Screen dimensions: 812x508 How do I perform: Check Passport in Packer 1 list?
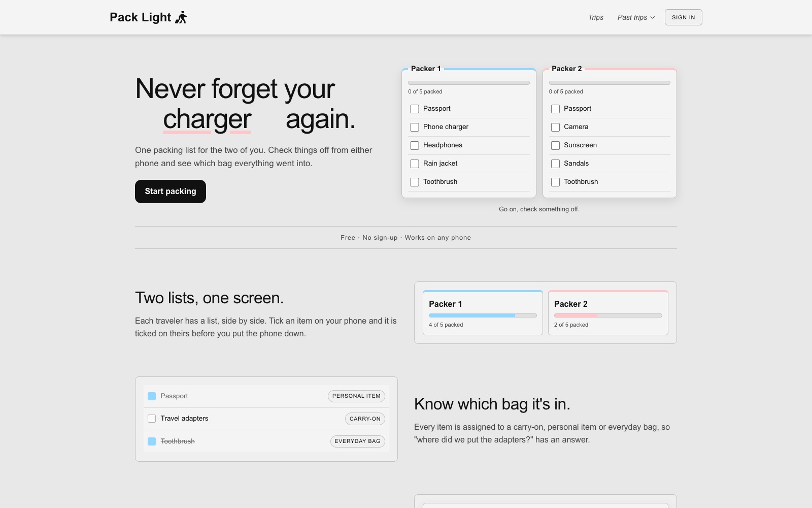pos(415,109)
